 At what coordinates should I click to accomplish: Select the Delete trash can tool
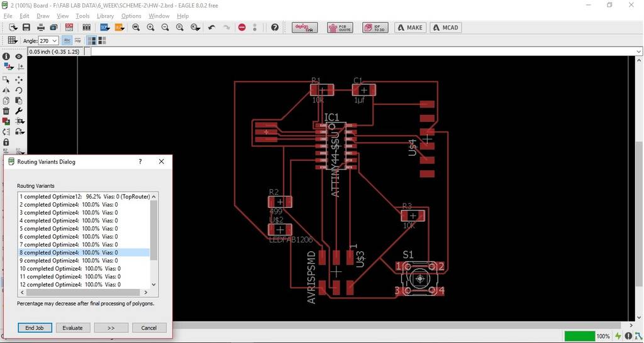tap(6, 111)
